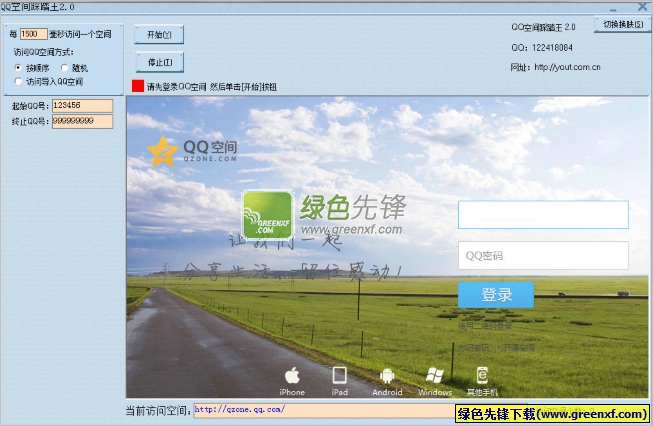
Task: Click the Windows logo icon
Action: [x=435, y=376]
